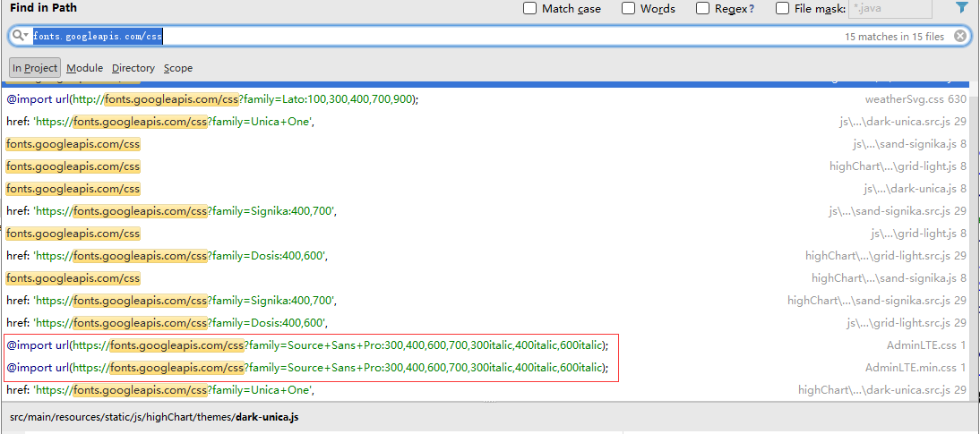Screen dimensions: 980x434
Task: Open the filter search results icon
Action: pos(961,8)
